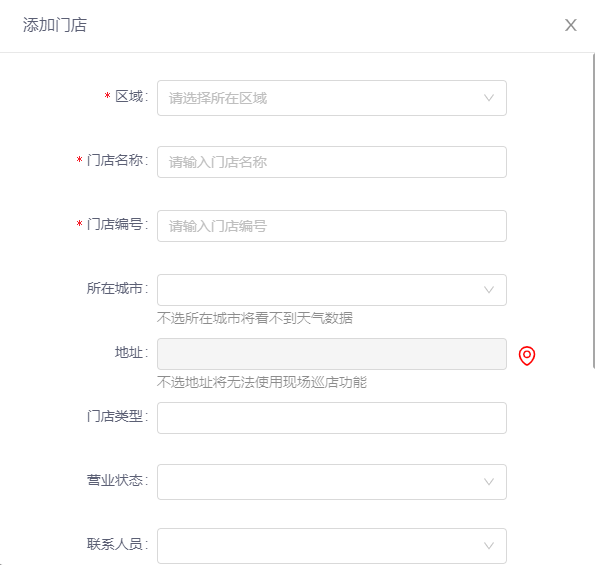Focus the 门店名称 input field
595x565 pixels.
pyautogui.click(x=332, y=162)
